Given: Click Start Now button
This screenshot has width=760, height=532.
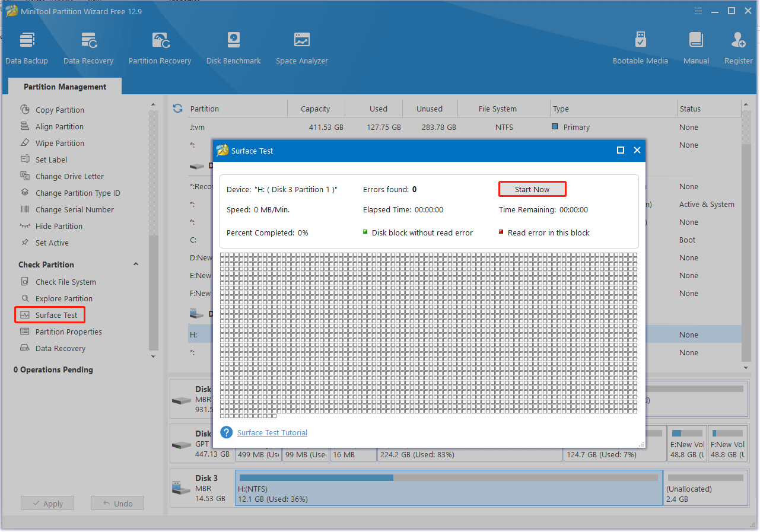Looking at the screenshot, I should [x=532, y=189].
